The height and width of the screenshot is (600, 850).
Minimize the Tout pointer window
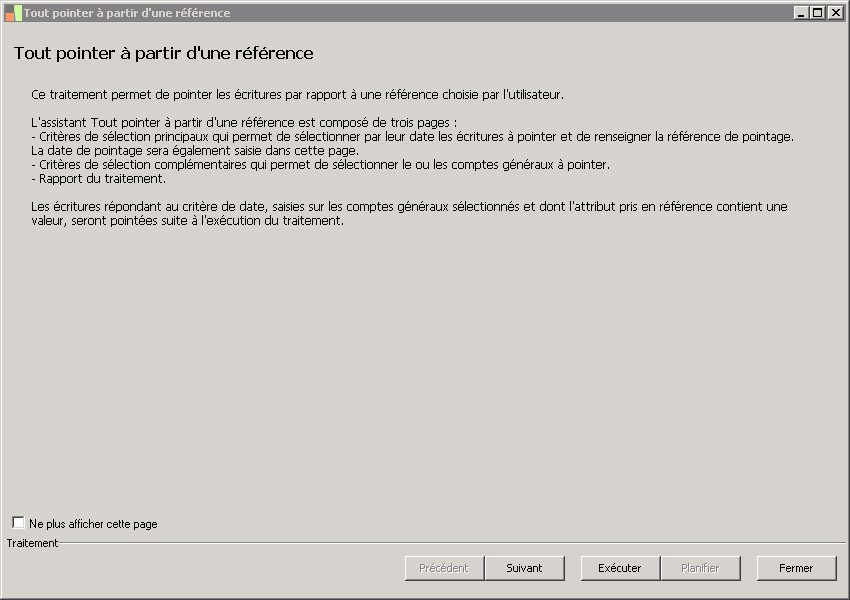801,13
